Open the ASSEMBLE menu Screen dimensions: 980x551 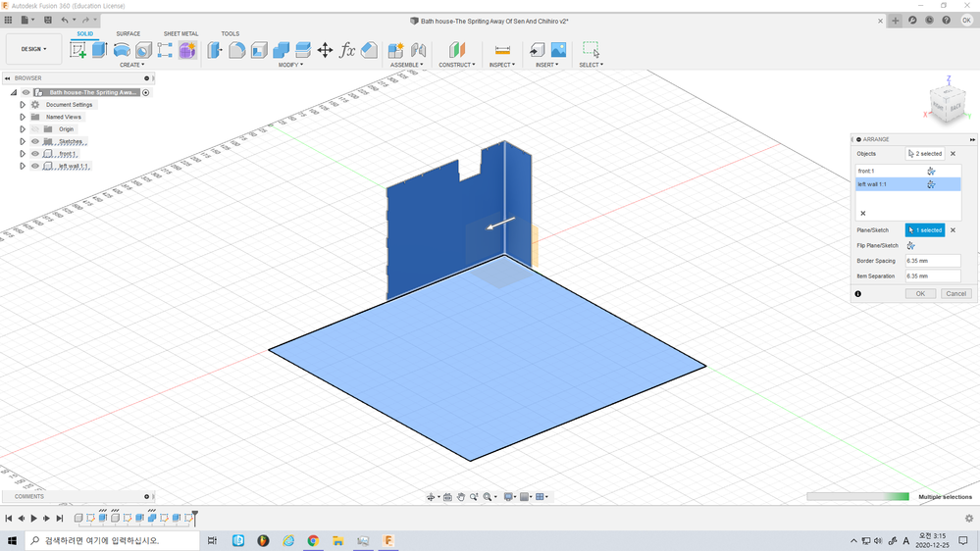(406, 65)
